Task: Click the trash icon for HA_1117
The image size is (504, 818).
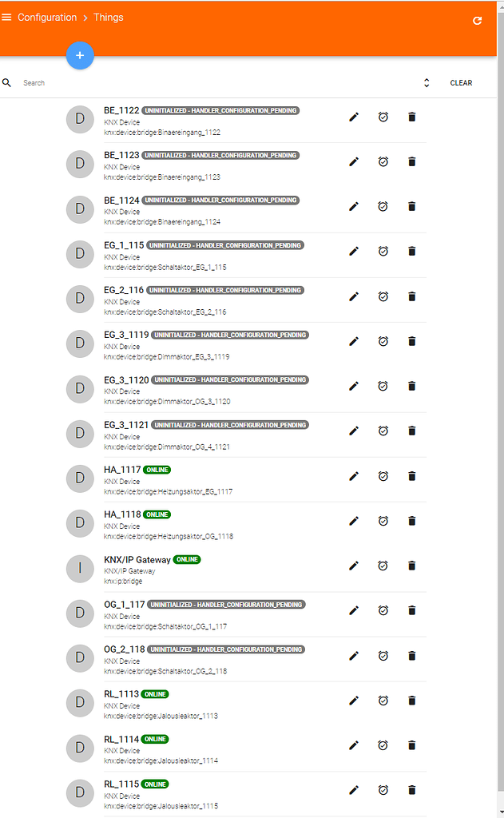Action: 411,475
